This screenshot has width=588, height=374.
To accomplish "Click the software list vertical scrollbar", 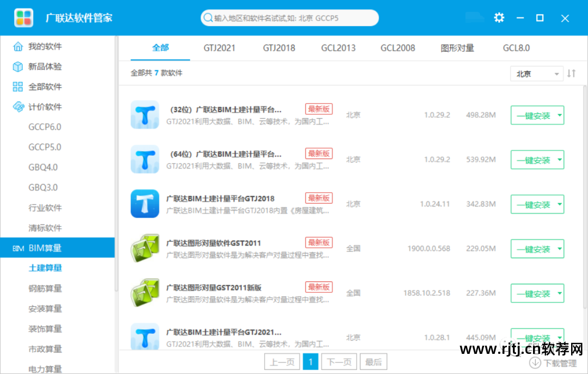I will point(585,197).
